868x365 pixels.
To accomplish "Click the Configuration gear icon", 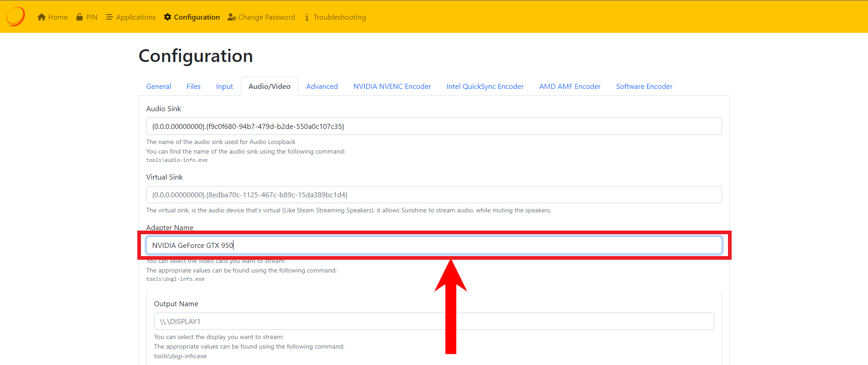I will point(167,17).
